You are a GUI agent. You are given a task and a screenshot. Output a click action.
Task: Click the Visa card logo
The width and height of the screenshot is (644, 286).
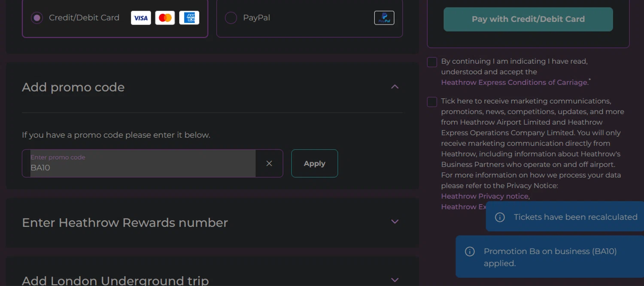point(141,18)
